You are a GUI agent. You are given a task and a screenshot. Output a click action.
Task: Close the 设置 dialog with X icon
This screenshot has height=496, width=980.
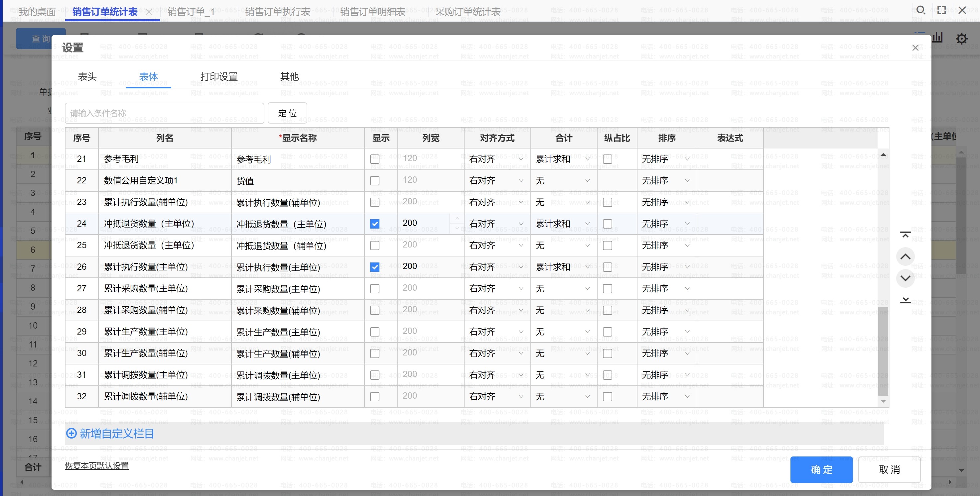915,48
